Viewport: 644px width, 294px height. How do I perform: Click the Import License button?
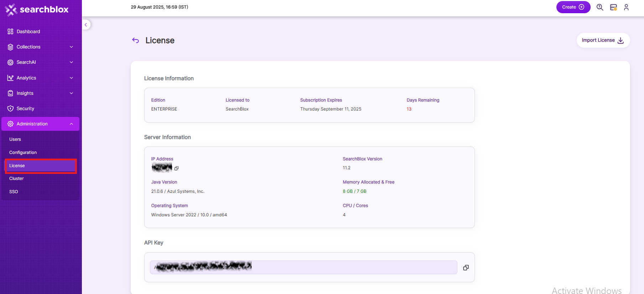[x=603, y=40]
